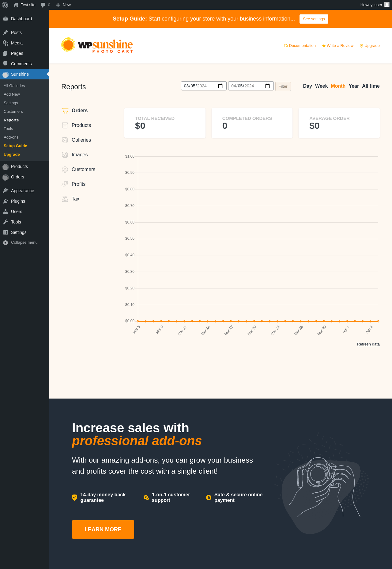Screen dimensions: 392x569
Task: Click the Total Received $0 card
Action: click(x=165, y=123)
